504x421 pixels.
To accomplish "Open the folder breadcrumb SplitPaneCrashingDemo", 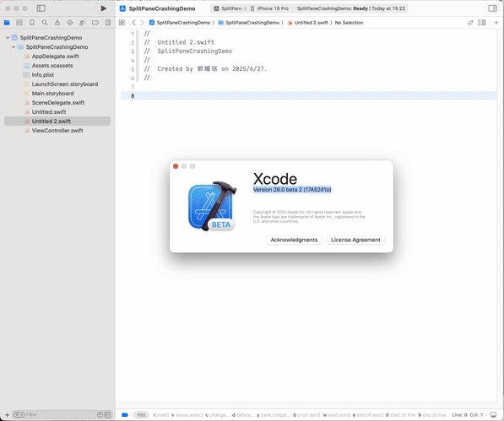I will click(x=248, y=23).
